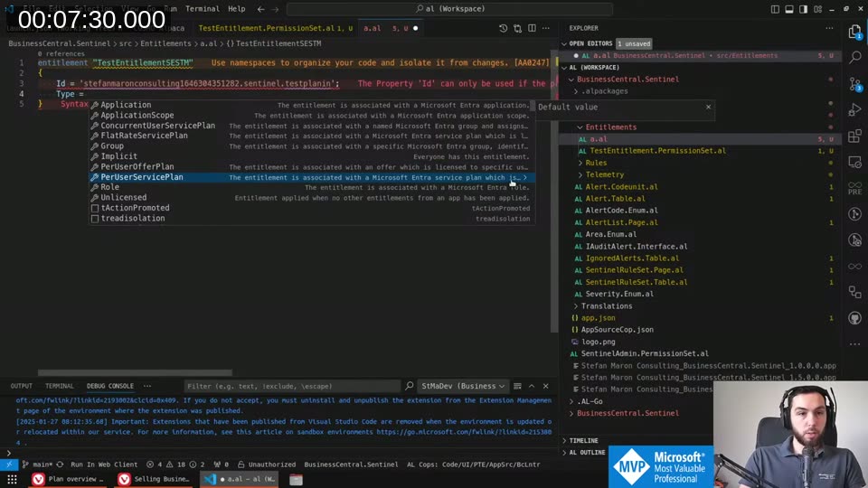Collapse top BusinessCentral.Sentinel folder
868x488 pixels.
tap(571, 80)
